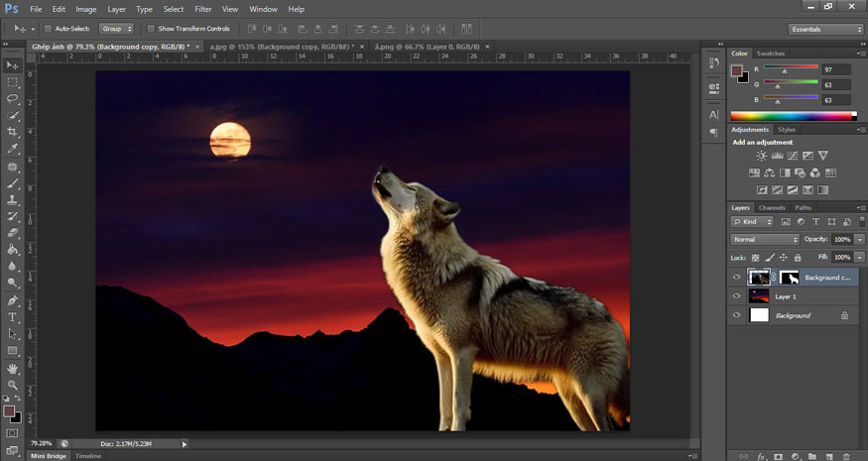
Task: Expand the Opacity slider dropdown arrow
Action: pyautogui.click(x=859, y=240)
